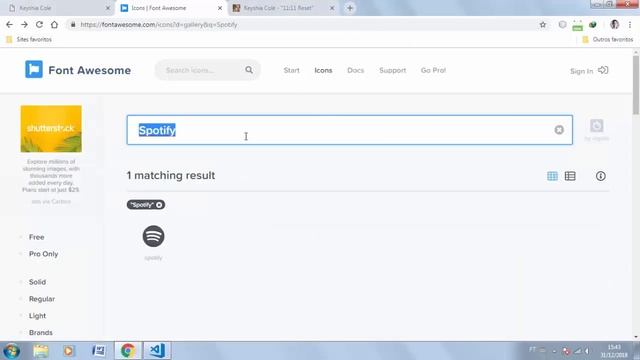Toggle the Pro Only filter
640x360 pixels.
[43, 254]
